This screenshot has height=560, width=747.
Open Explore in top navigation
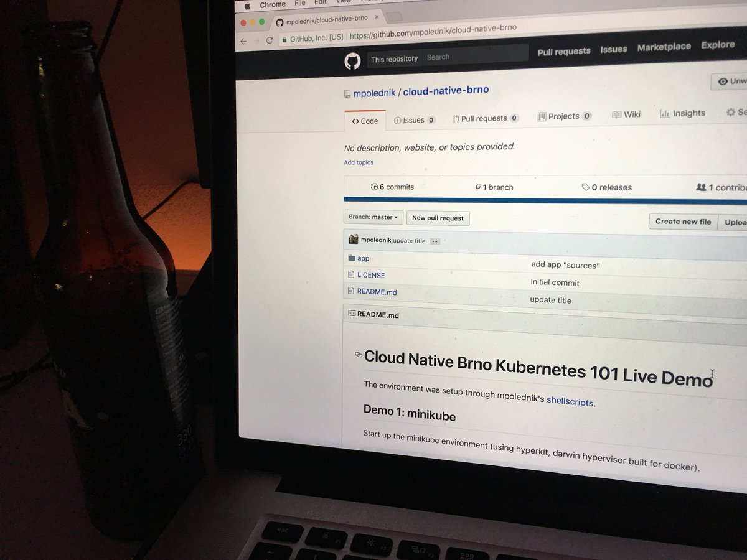tap(718, 45)
